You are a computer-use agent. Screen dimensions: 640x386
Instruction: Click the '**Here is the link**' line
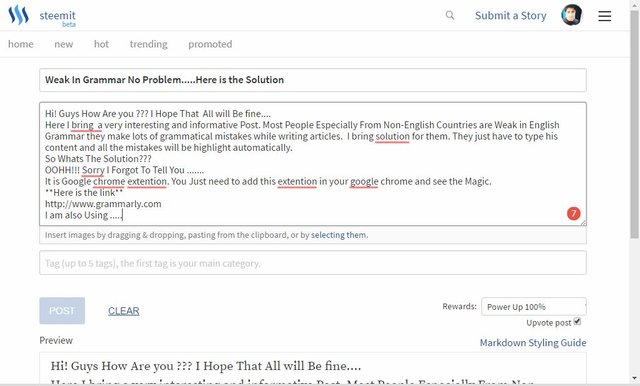pos(84,193)
